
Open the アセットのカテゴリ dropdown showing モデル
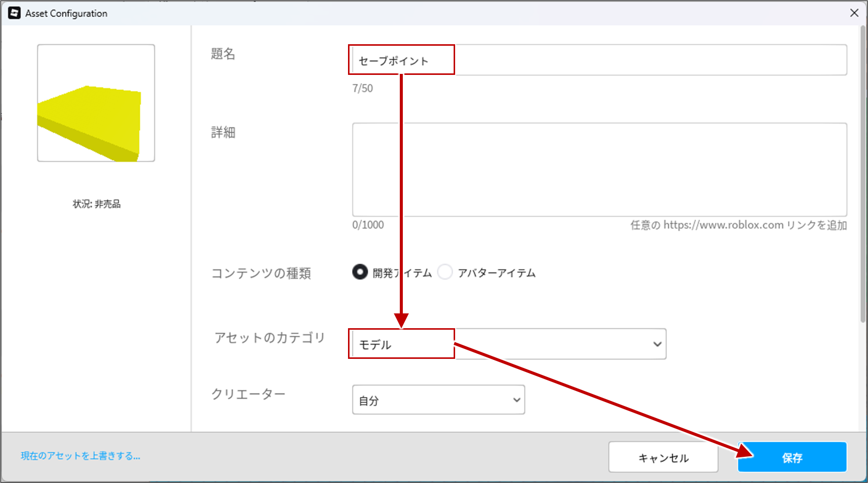pyautogui.click(x=509, y=344)
